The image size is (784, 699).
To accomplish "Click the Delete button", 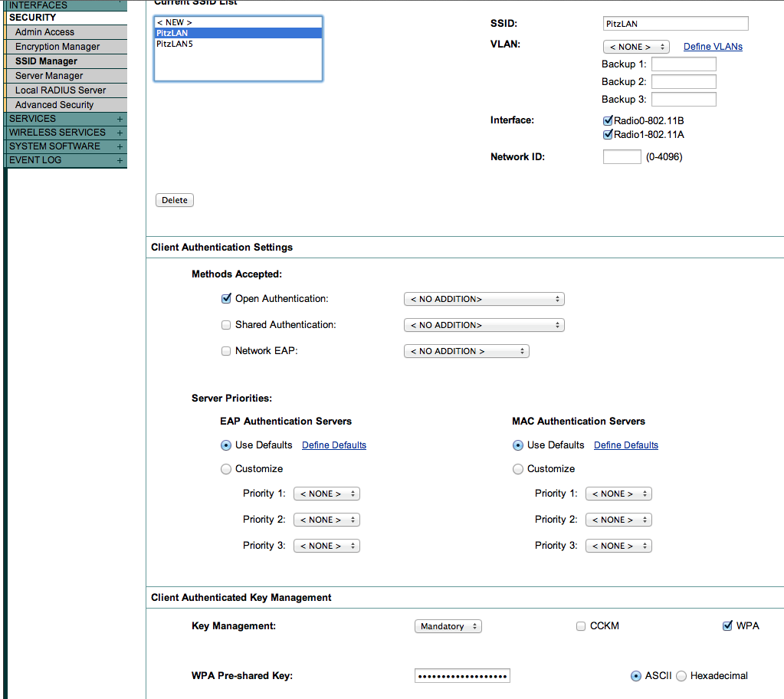I will point(175,200).
